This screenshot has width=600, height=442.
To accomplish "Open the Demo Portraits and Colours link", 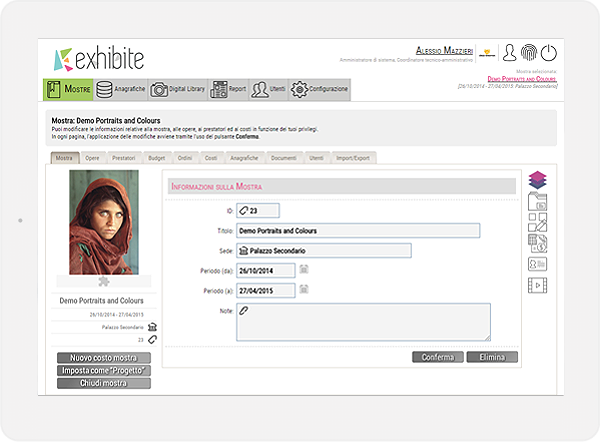I will click(522, 79).
